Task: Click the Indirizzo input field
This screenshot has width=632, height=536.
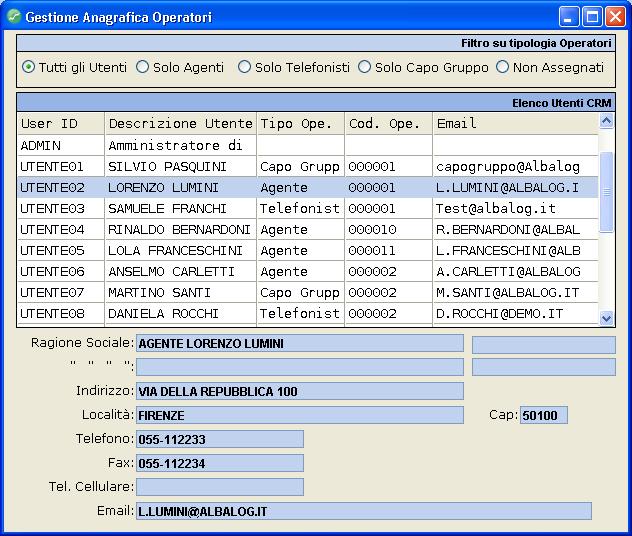Action: click(300, 391)
